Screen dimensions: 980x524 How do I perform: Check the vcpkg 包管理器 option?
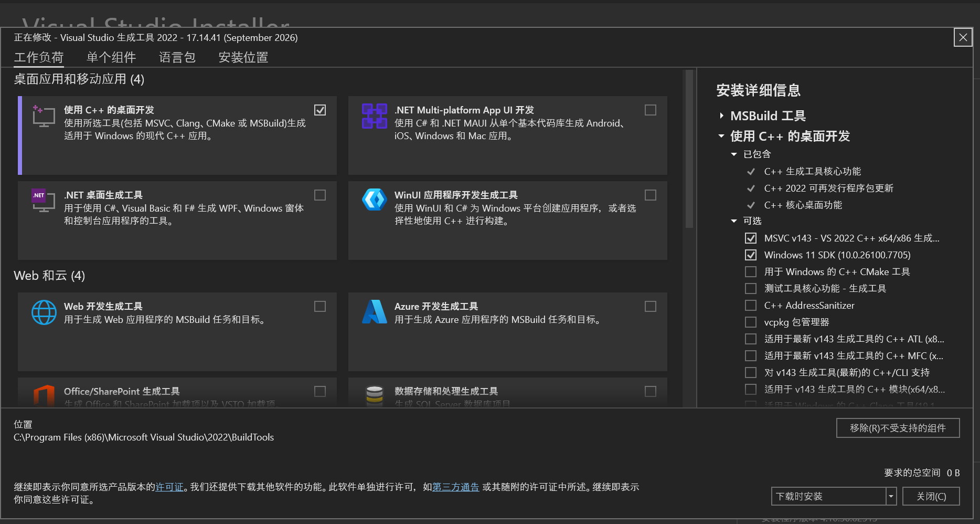pyautogui.click(x=751, y=322)
